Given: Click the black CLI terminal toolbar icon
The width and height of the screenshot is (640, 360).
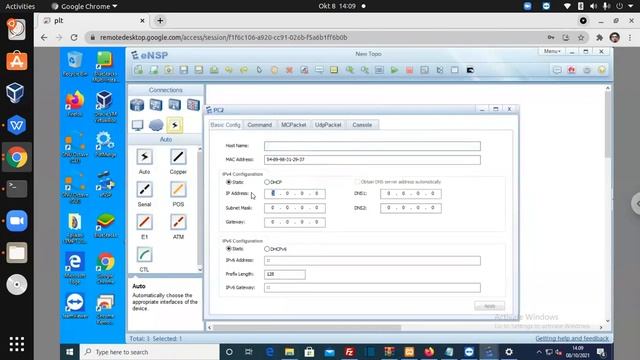Looking at the screenshot, I should (470, 70).
